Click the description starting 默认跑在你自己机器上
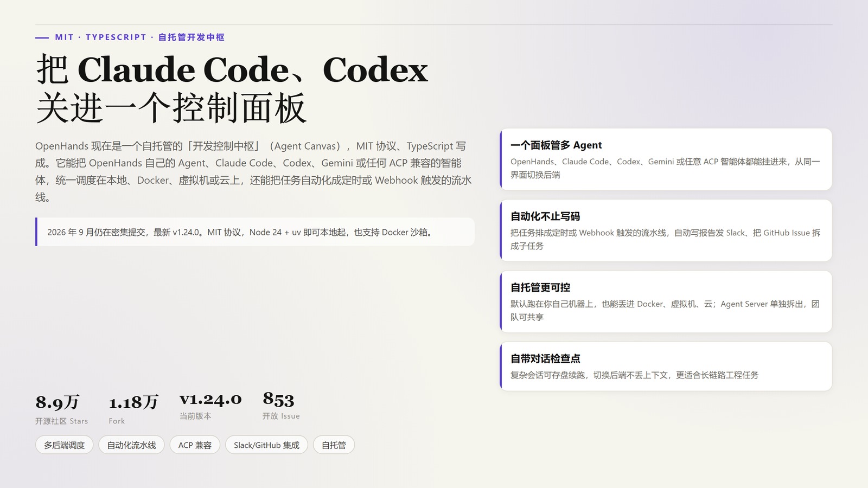The height and width of the screenshot is (488, 868). [x=665, y=310]
